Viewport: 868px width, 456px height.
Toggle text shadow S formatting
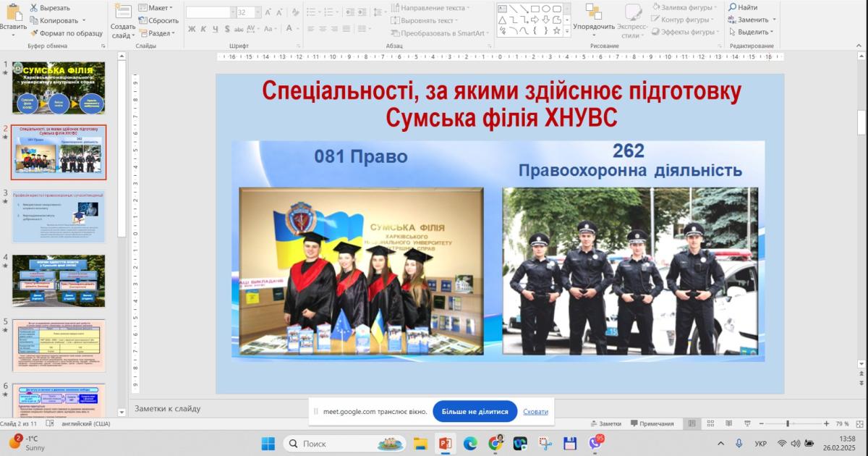click(x=227, y=30)
